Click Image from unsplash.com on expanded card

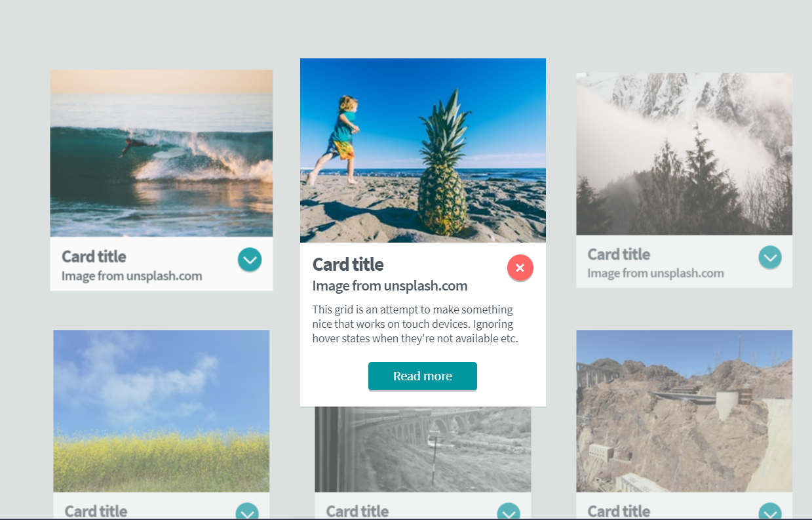pos(390,286)
